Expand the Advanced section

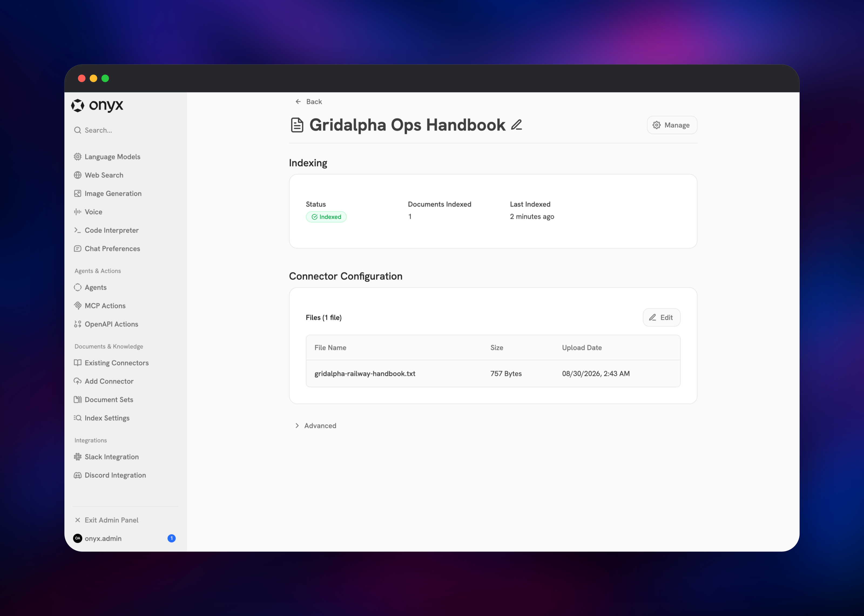[x=316, y=426]
